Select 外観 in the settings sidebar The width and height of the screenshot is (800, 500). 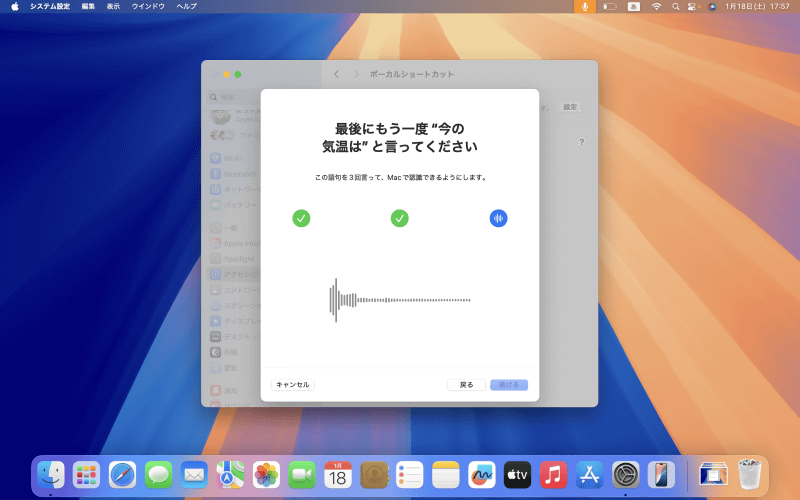[x=234, y=352]
